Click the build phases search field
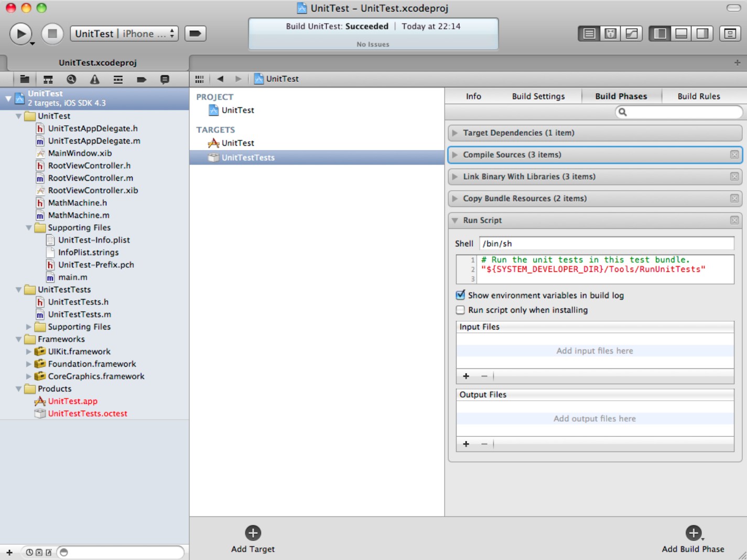This screenshot has height=560, width=747. [x=679, y=112]
